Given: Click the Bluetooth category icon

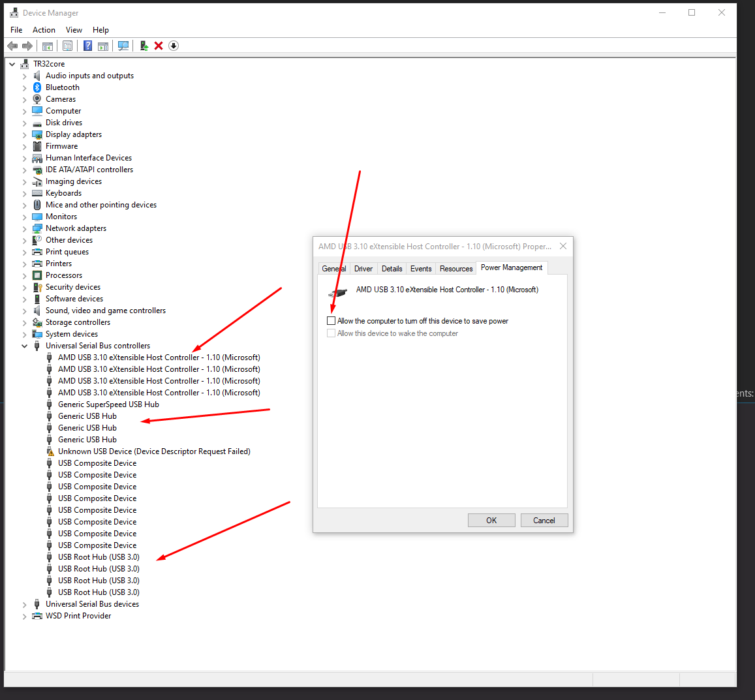Looking at the screenshot, I should click(x=37, y=87).
